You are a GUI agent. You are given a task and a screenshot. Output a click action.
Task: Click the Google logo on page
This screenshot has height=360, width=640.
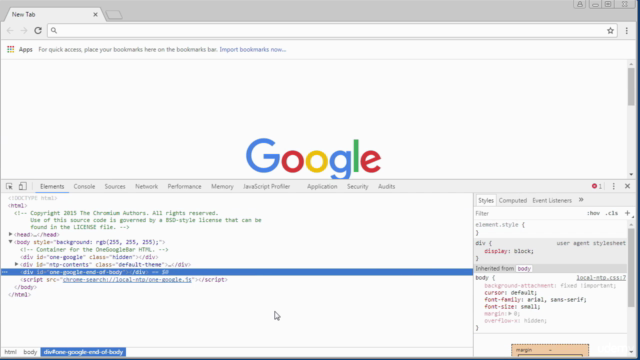tap(313, 158)
